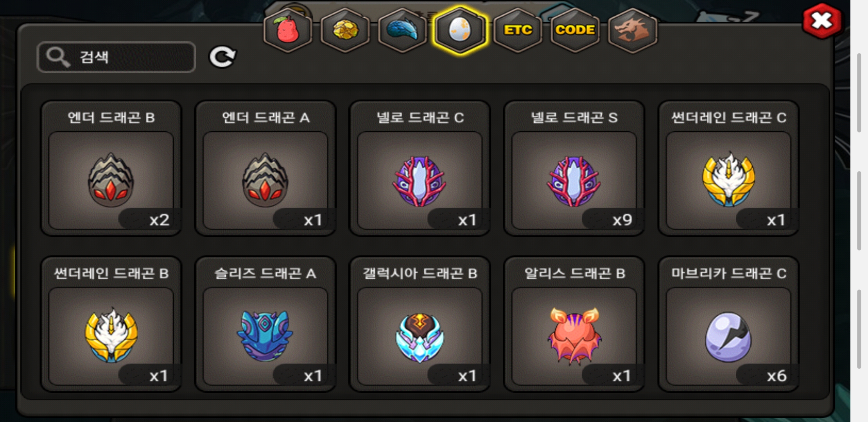Click the 검색 search field
The height and width of the screenshot is (422, 868).
click(116, 57)
